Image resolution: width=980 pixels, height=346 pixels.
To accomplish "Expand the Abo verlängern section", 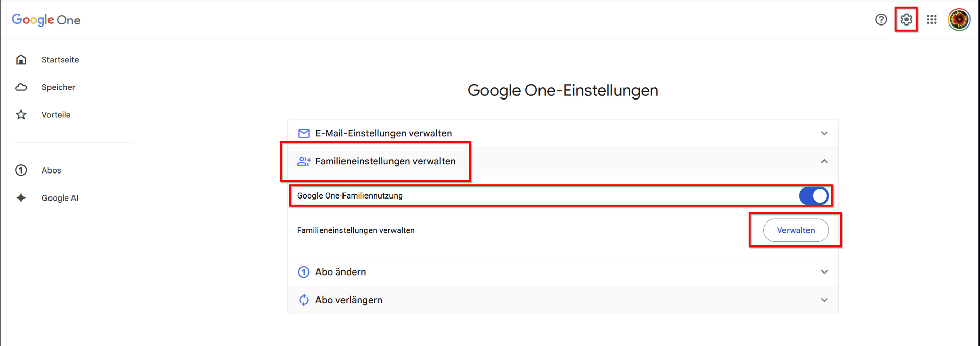I will pyautogui.click(x=824, y=300).
